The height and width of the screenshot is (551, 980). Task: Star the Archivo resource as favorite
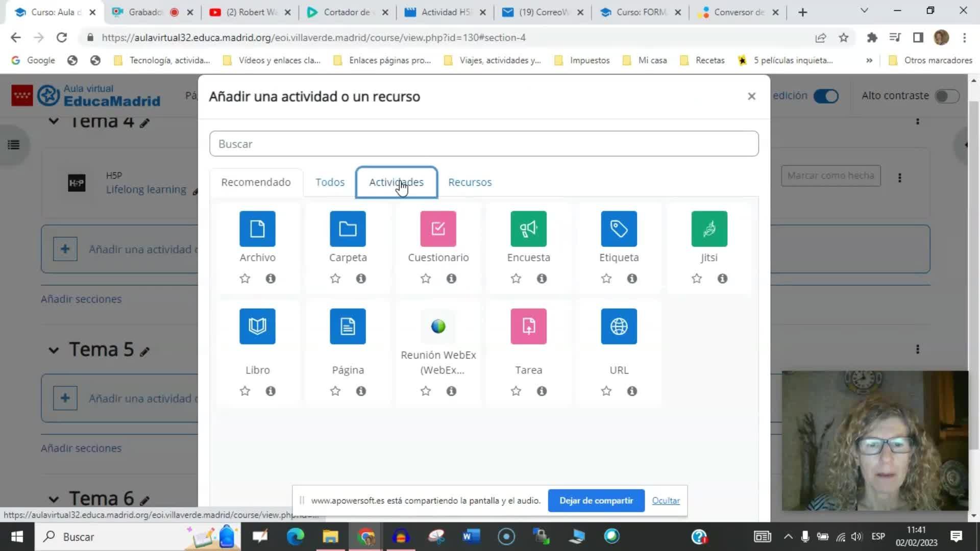point(245,279)
